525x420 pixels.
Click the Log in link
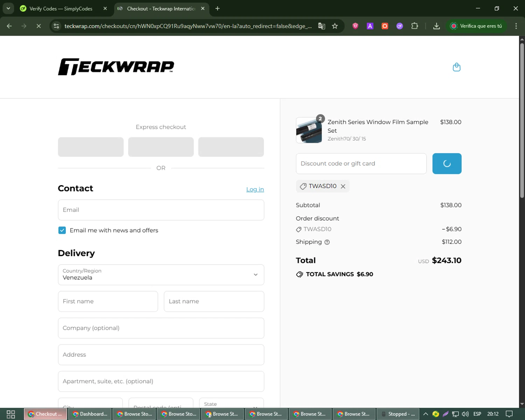[255, 189]
